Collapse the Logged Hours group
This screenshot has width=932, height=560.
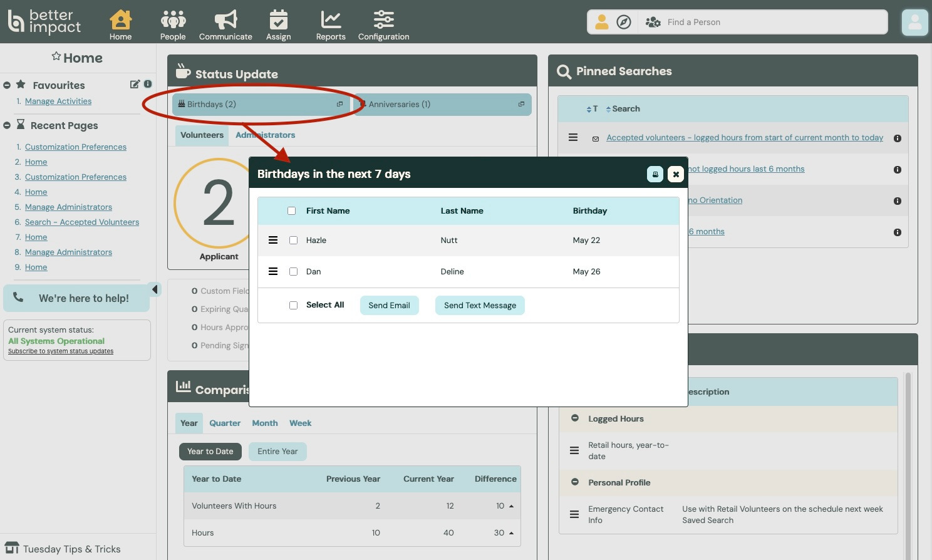pos(575,418)
